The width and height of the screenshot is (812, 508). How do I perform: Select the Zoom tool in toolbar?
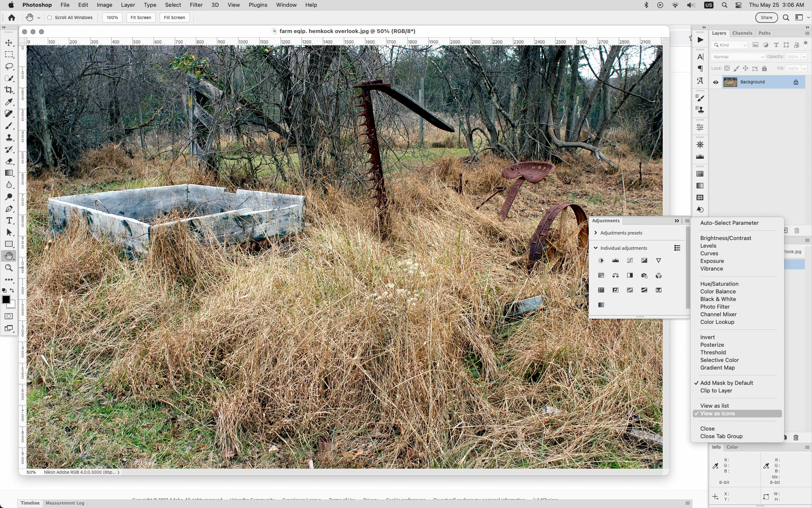coord(9,268)
